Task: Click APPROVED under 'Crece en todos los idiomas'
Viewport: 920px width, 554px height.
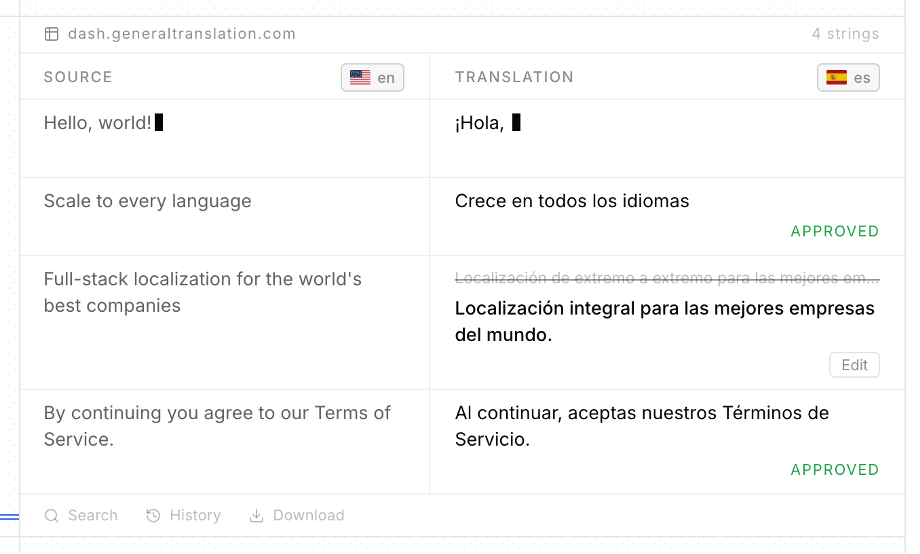Action: pos(835,231)
